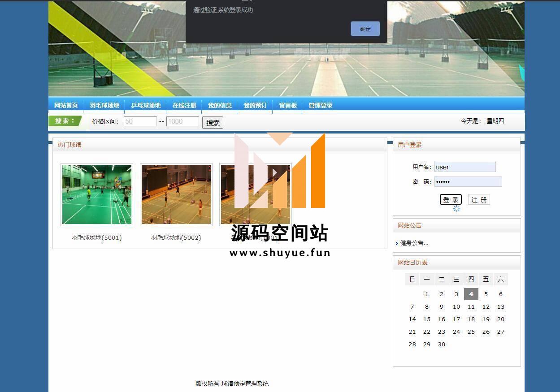Select the highlighted day 4 in the calendar

(471, 294)
